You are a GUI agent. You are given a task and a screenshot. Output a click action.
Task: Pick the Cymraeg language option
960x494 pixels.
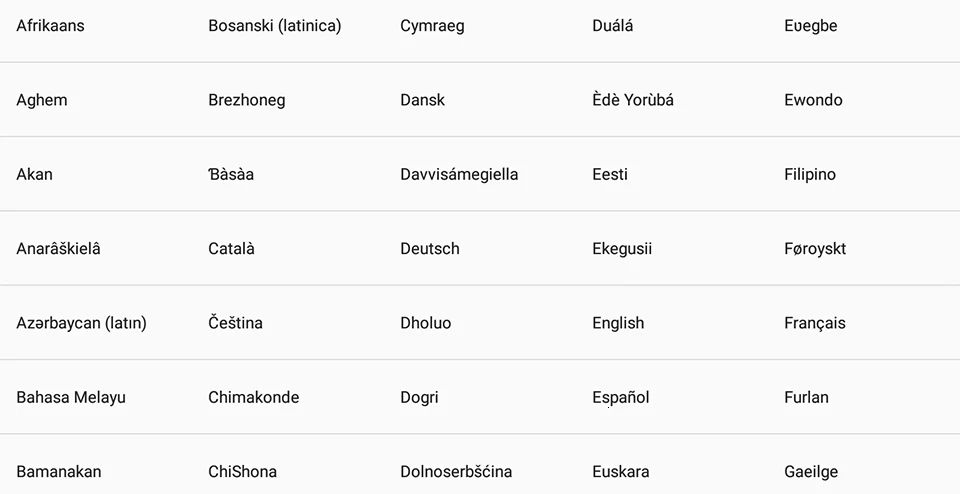coord(432,26)
